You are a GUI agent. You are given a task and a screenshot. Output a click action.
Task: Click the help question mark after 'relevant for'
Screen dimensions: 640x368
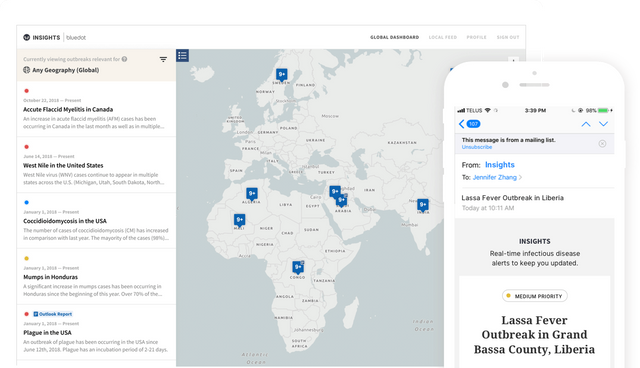[124, 59]
